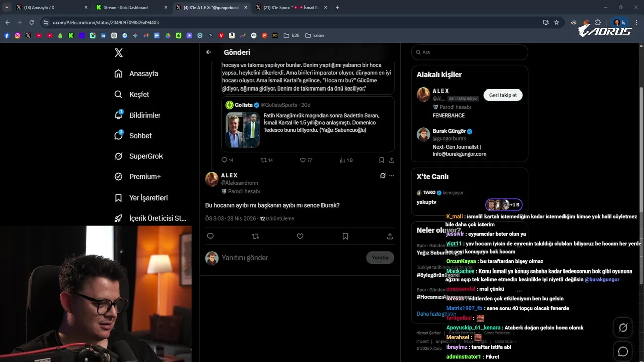The width and height of the screenshot is (644, 362).
Task: Open the tab search dropdown chevron
Action: pyautogui.click(x=7, y=7)
